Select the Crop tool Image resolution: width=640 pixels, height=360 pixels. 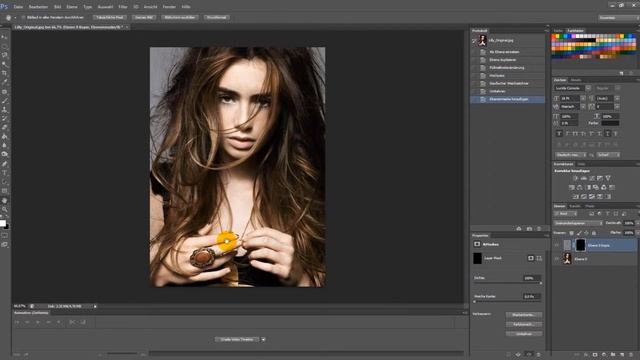pos(4,73)
